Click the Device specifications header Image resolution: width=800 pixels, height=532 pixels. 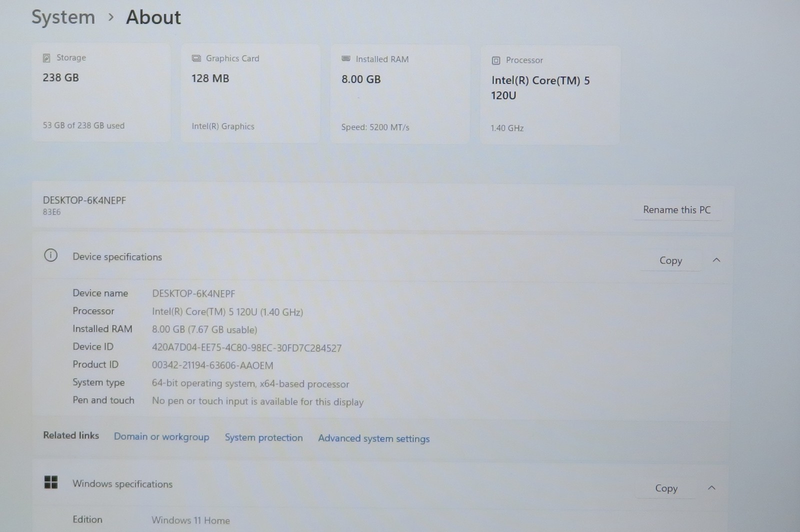[x=117, y=257]
